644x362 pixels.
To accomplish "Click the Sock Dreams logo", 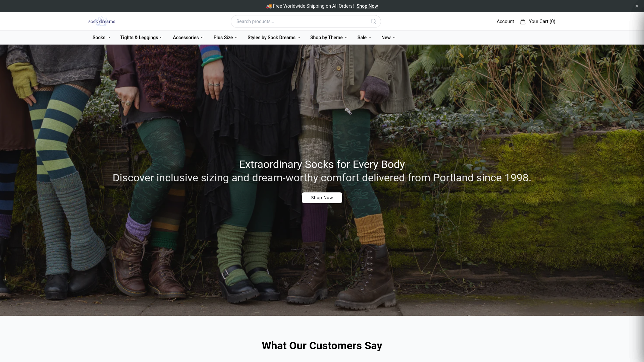I will (x=102, y=21).
